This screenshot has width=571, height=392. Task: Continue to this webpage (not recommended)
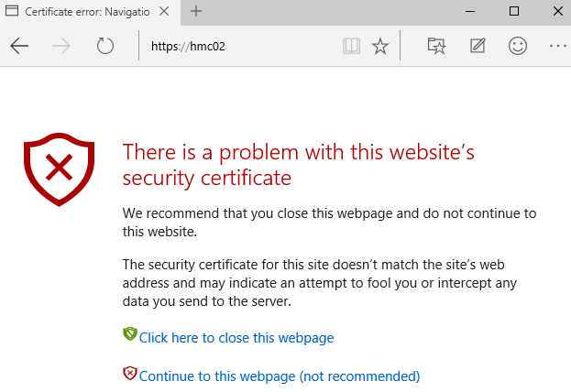click(x=279, y=376)
